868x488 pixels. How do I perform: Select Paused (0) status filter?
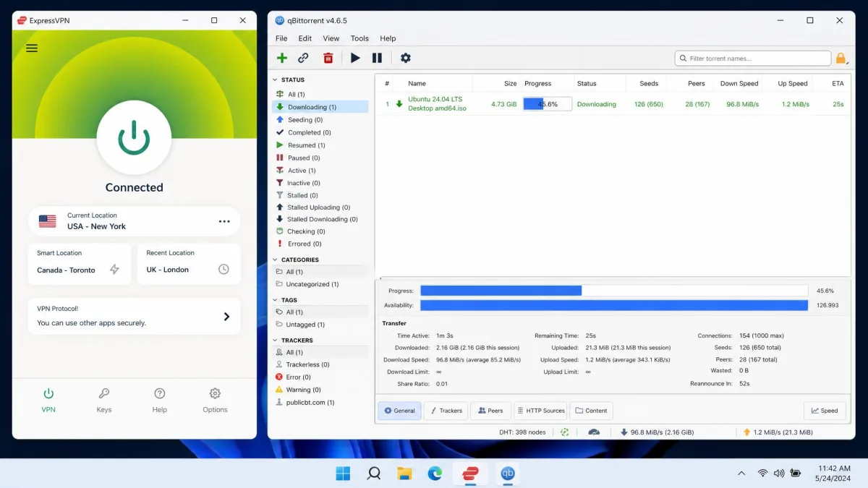click(x=320, y=158)
